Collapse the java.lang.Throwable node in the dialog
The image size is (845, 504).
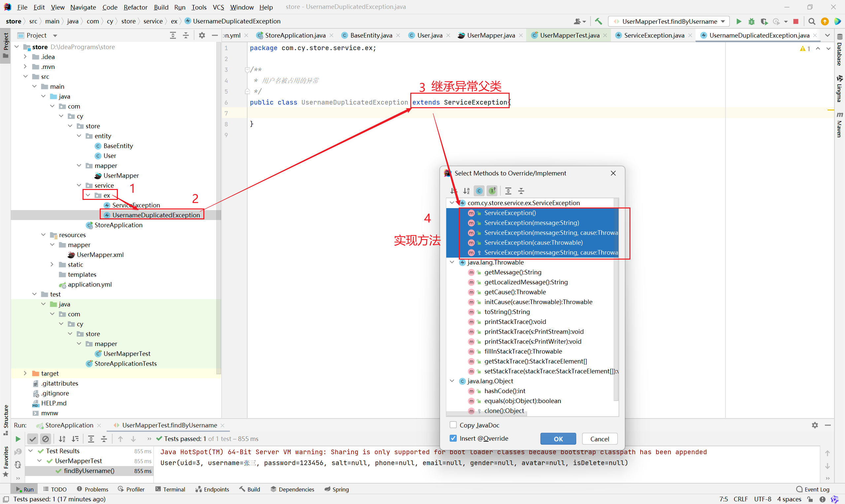point(452,262)
